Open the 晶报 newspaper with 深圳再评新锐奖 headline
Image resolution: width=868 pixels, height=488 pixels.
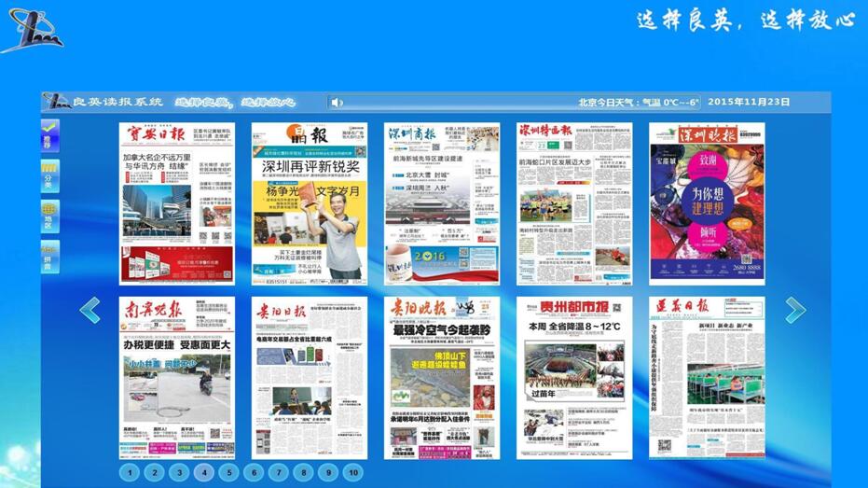click(x=309, y=203)
